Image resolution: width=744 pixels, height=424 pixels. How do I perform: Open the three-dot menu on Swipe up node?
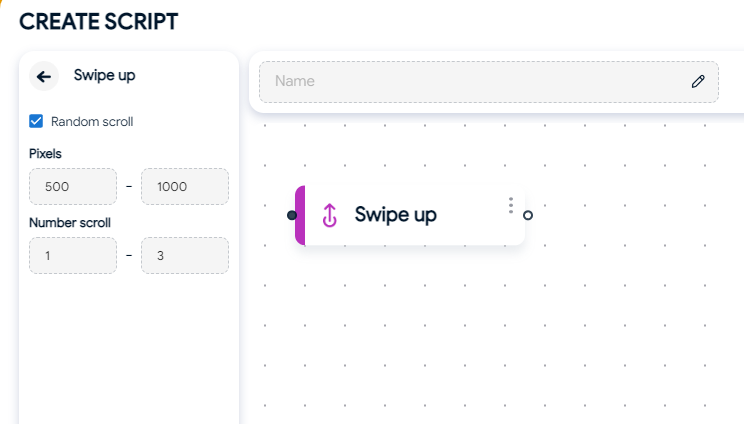(511, 205)
